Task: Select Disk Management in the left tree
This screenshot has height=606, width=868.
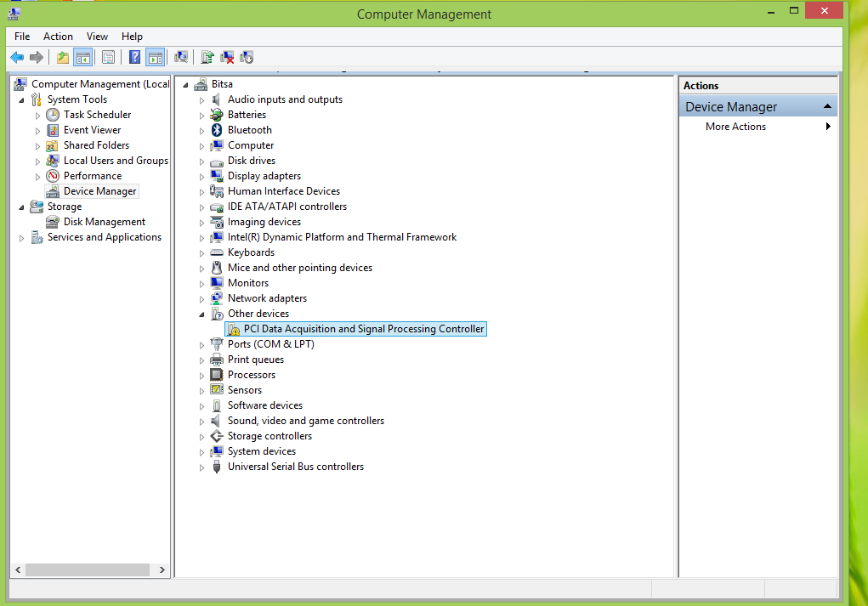Action: point(104,222)
